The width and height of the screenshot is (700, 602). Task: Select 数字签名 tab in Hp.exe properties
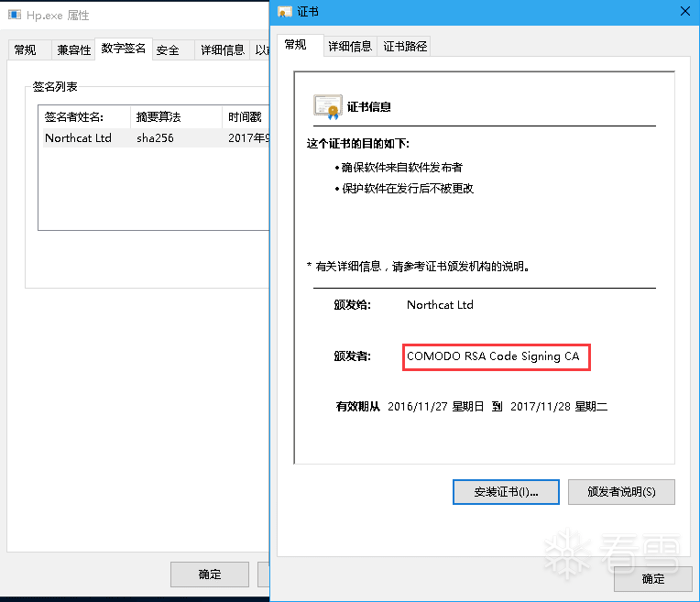tap(124, 49)
